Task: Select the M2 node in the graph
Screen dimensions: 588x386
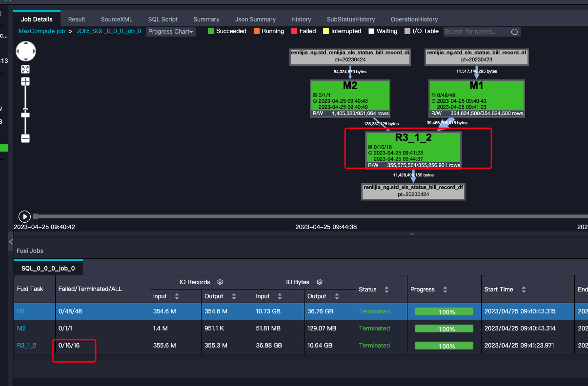Action: point(350,98)
